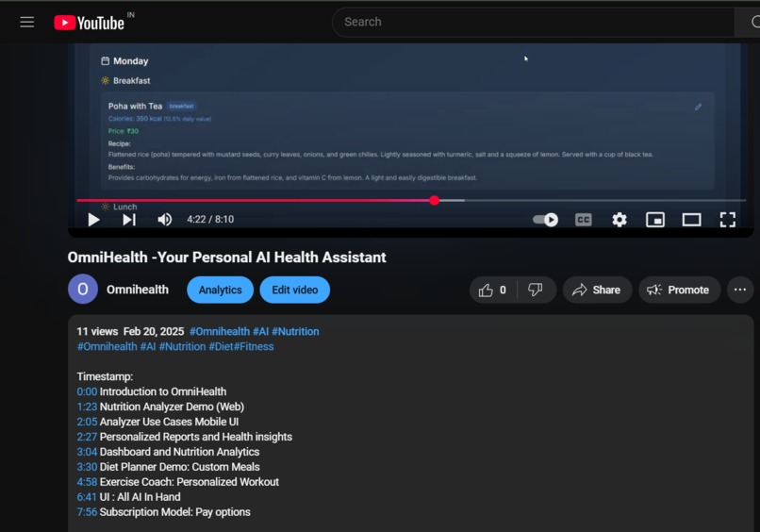The width and height of the screenshot is (760, 532).
Task: Enter full screen mode
Action: point(728,220)
